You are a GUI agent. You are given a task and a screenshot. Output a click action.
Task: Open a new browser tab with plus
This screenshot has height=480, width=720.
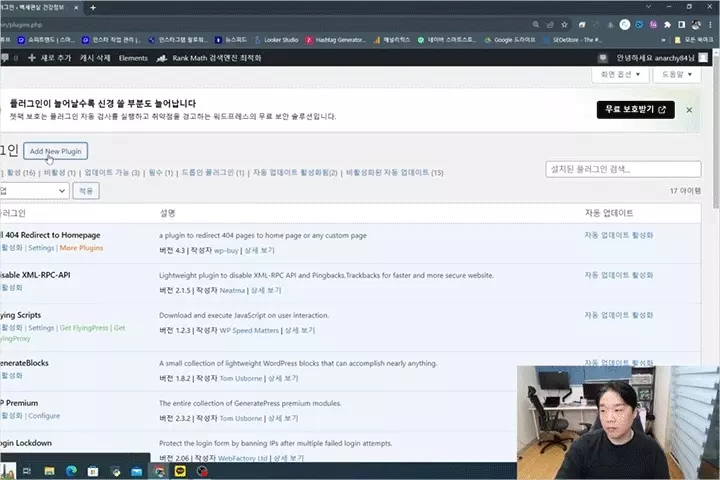[x=93, y=7]
